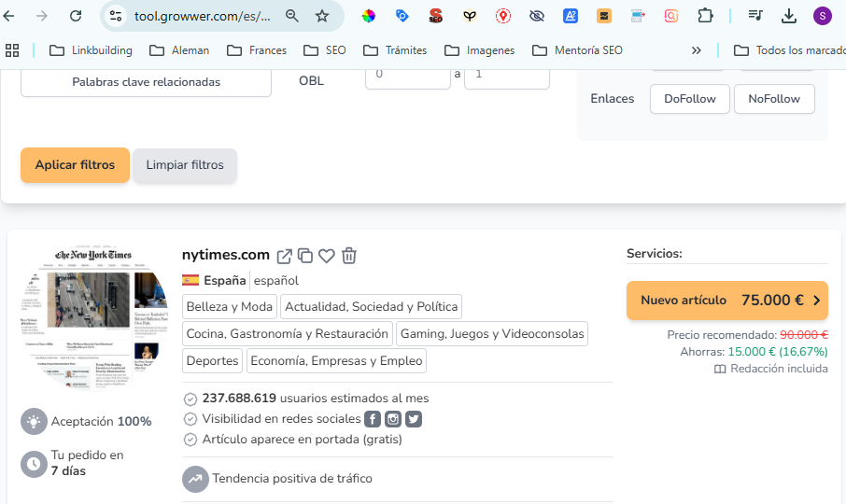Open the red SEO extension
Viewport: 846px width, 504px height.
pos(435,16)
